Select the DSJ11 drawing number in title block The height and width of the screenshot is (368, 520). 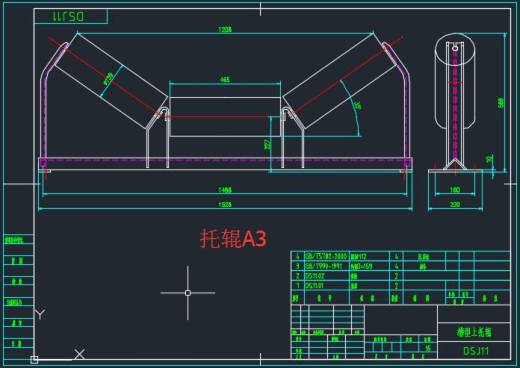(x=476, y=351)
